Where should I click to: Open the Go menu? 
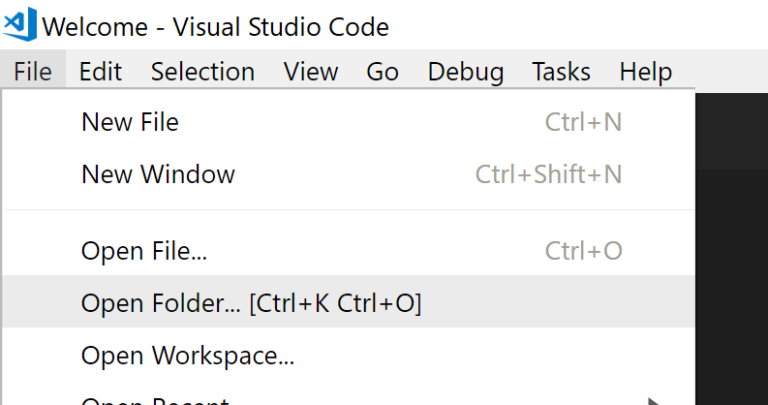point(382,72)
